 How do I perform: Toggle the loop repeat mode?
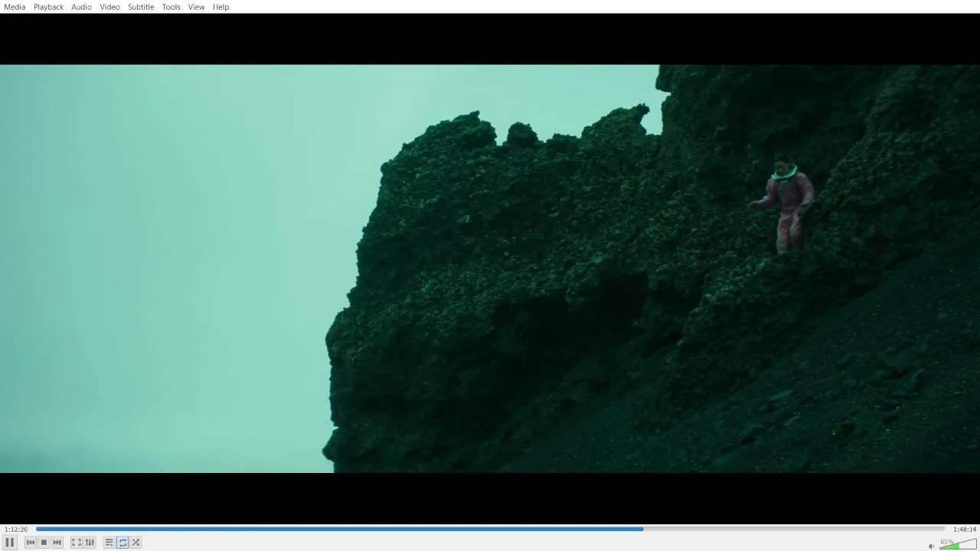click(122, 543)
